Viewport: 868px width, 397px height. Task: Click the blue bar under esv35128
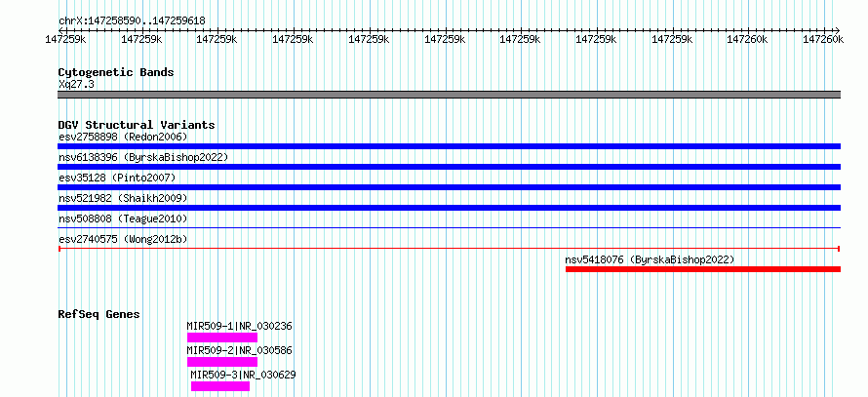tap(449, 187)
